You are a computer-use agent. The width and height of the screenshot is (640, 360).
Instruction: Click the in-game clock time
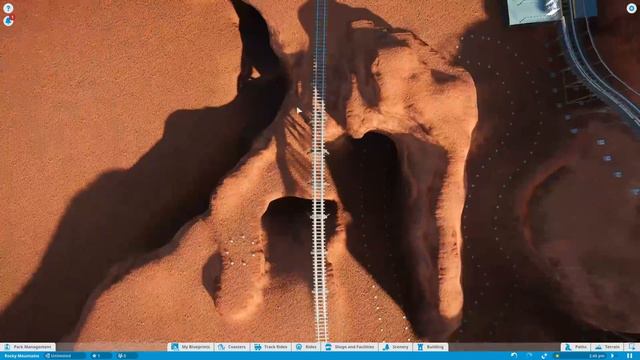[x=597, y=356]
